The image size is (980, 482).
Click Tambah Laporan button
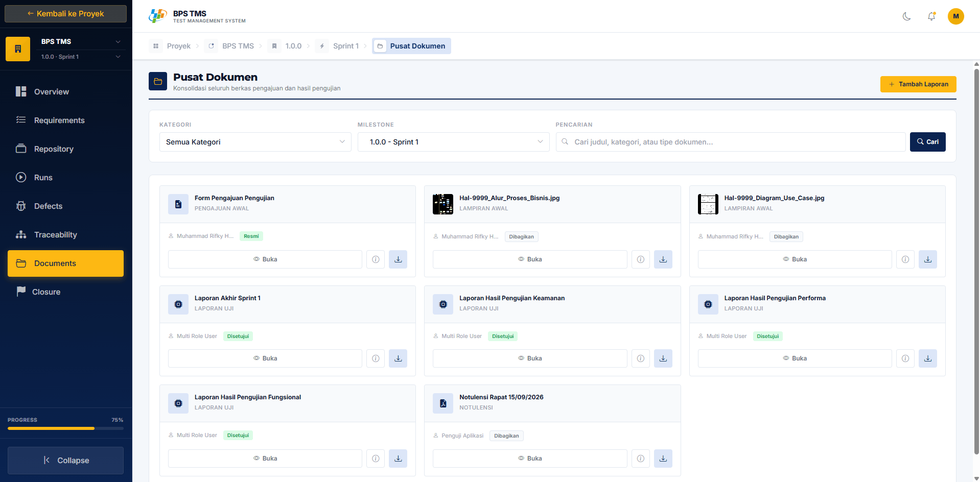pyautogui.click(x=918, y=84)
